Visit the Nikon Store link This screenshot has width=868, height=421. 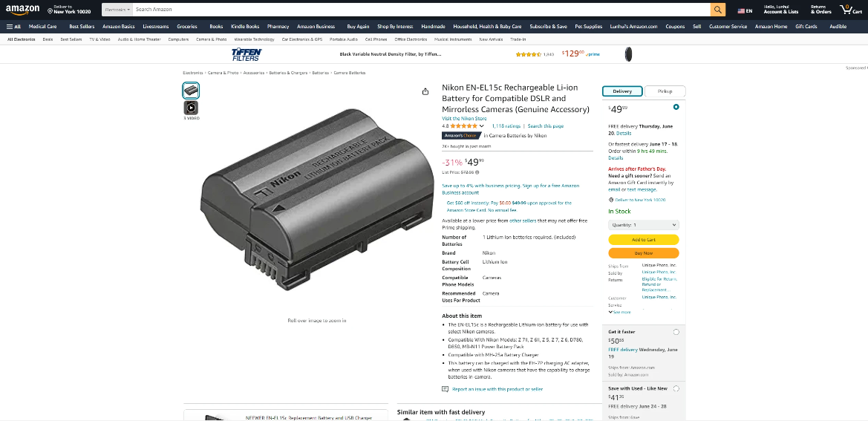click(x=464, y=118)
